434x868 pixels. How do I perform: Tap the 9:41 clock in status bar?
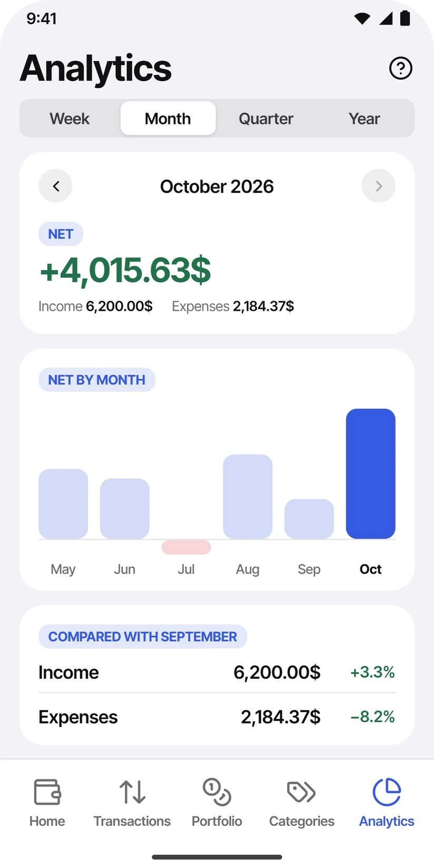[41, 18]
